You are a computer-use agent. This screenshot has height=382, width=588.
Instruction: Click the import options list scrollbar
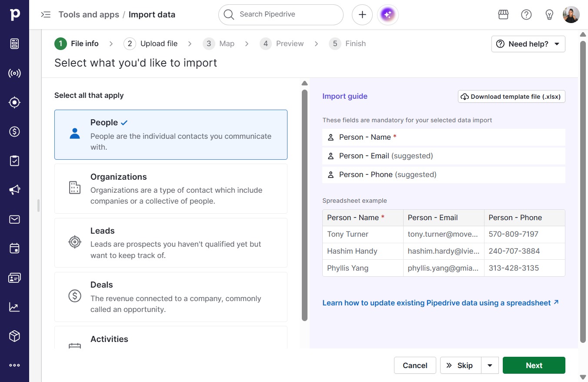304,205
